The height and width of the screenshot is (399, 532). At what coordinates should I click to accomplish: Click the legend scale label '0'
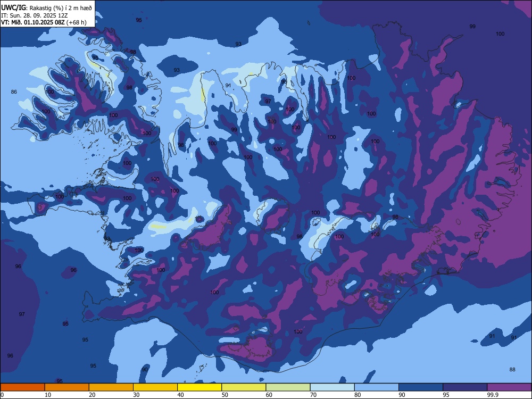click(x=2, y=395)
